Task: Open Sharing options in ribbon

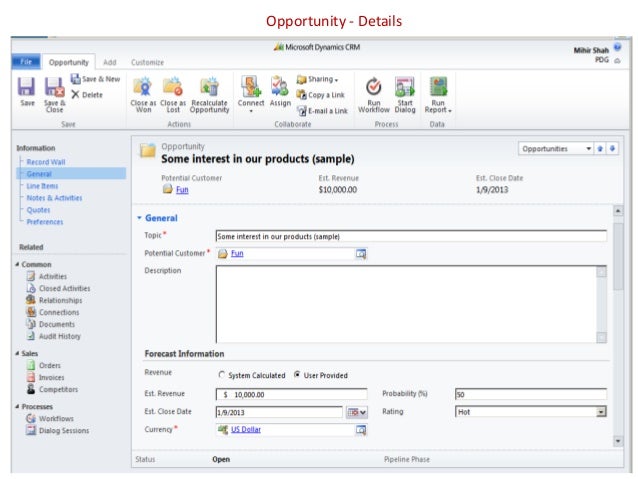Action: pyautogui.click(x=317, y=79)
